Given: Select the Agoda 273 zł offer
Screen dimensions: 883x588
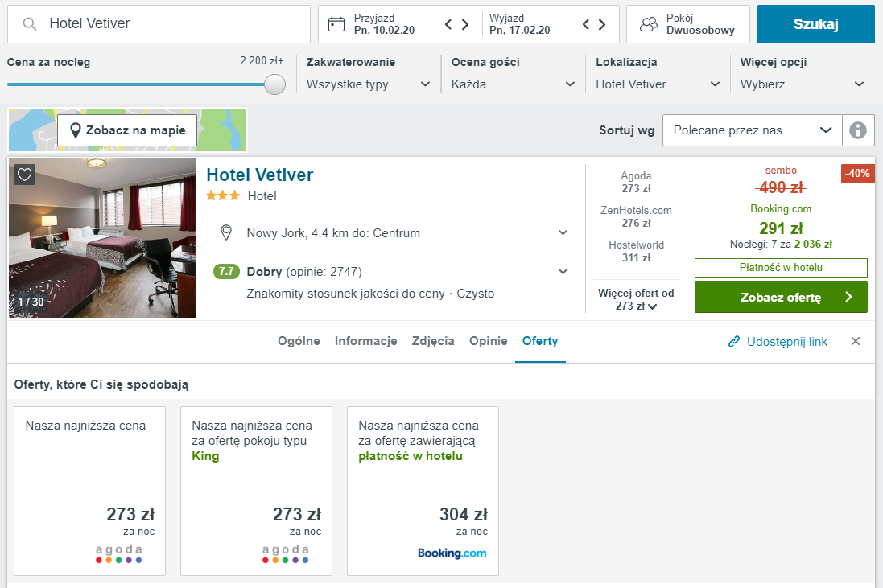Looking at the screenshot, I should 636,182.
